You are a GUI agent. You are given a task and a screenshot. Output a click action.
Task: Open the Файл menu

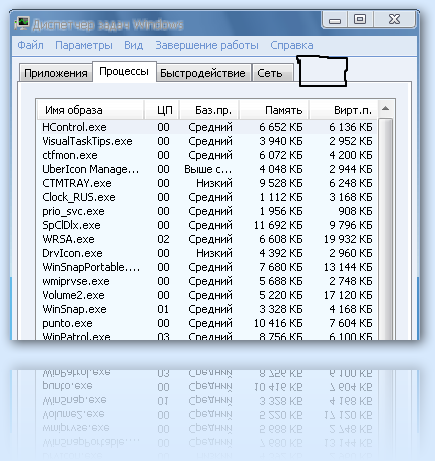click(30, 45)
